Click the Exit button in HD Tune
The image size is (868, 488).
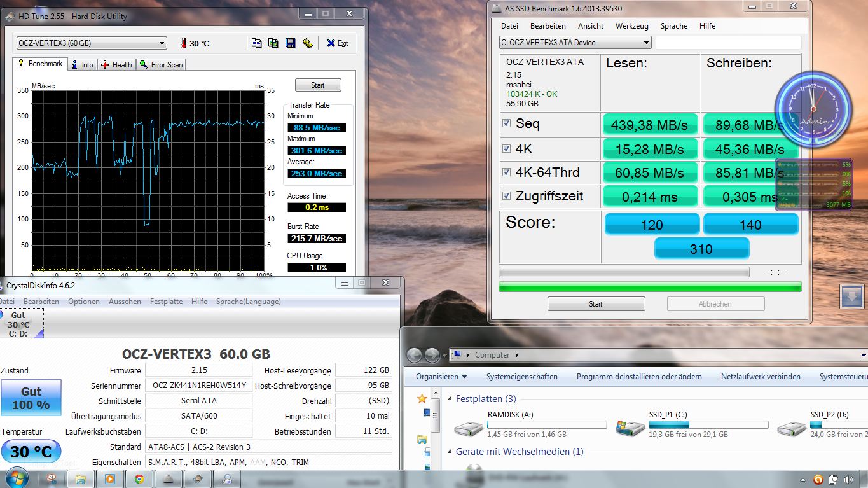tap(337, 43)
